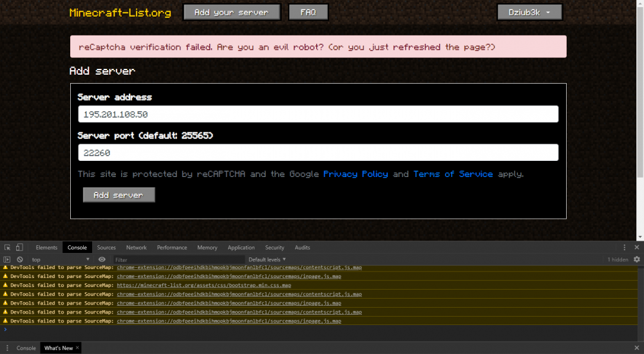Open live expression with the eye icon

(x=102, y=259)
